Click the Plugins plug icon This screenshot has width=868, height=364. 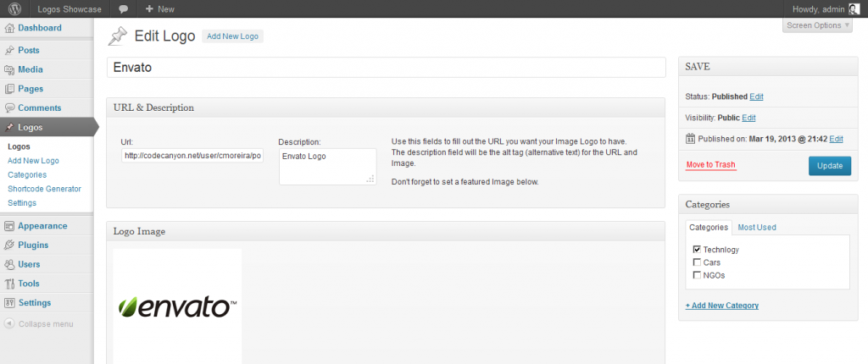9,245
